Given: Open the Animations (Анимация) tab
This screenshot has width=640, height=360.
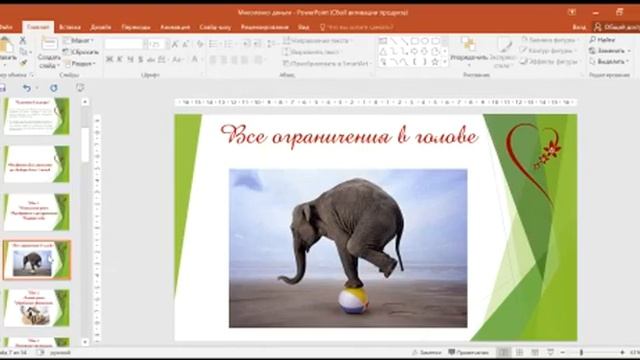Looking at the screenshot, I should [175, 27].
